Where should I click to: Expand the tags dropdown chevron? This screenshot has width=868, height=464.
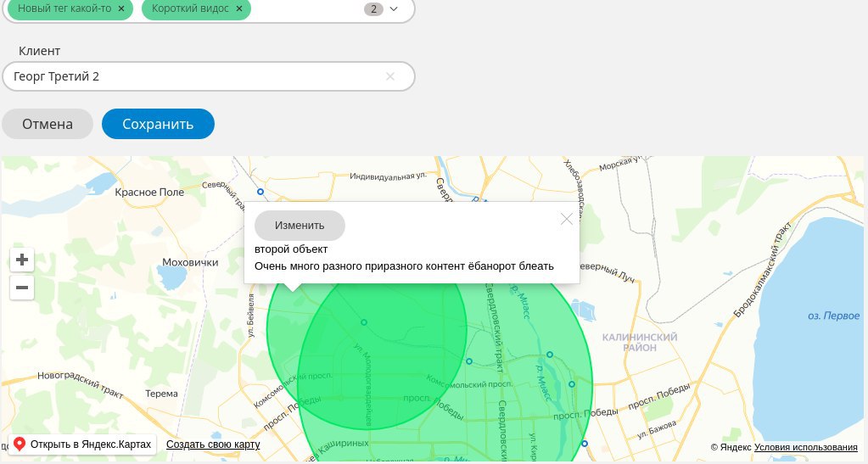coord(394,8)
